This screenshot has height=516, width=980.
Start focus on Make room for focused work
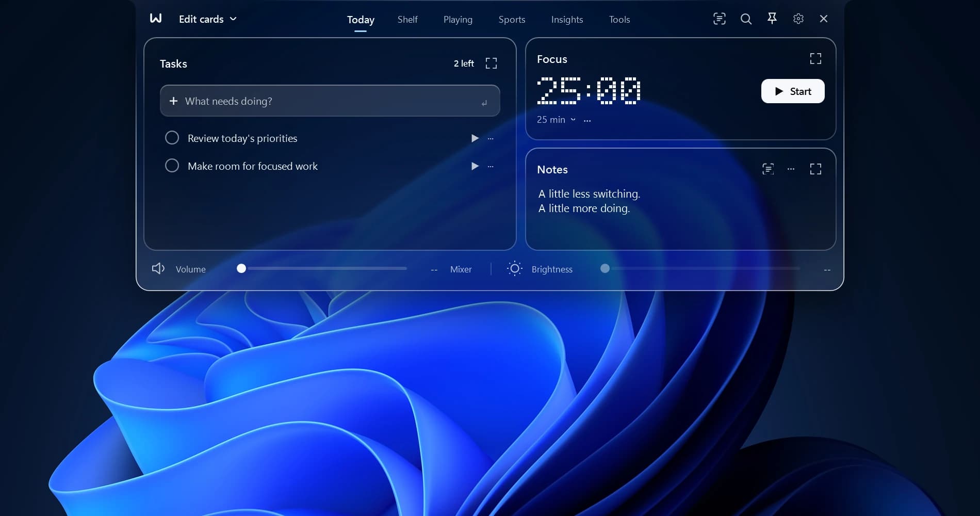[x=475, y=166]
